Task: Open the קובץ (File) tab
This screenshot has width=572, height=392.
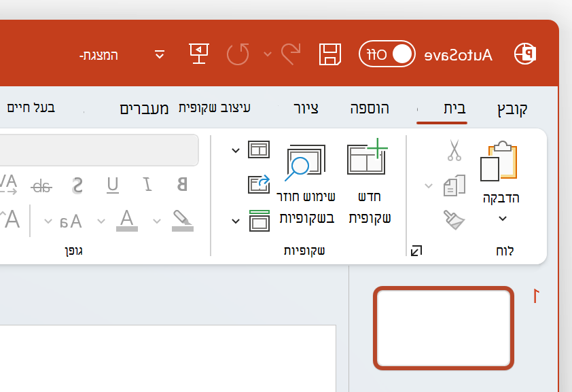Action: pyautogui.click(x=512, y=108)
